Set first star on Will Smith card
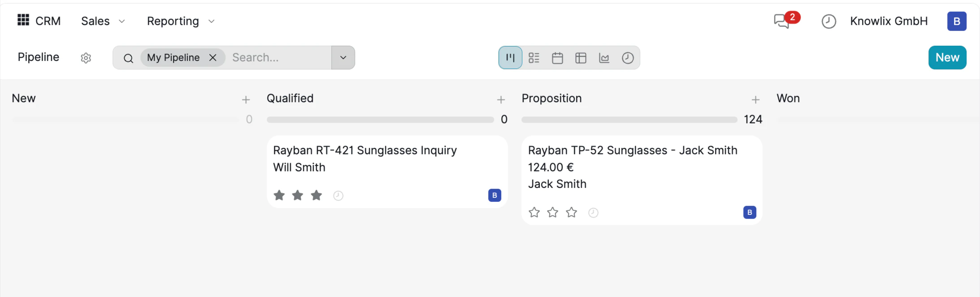 point(279,195)
